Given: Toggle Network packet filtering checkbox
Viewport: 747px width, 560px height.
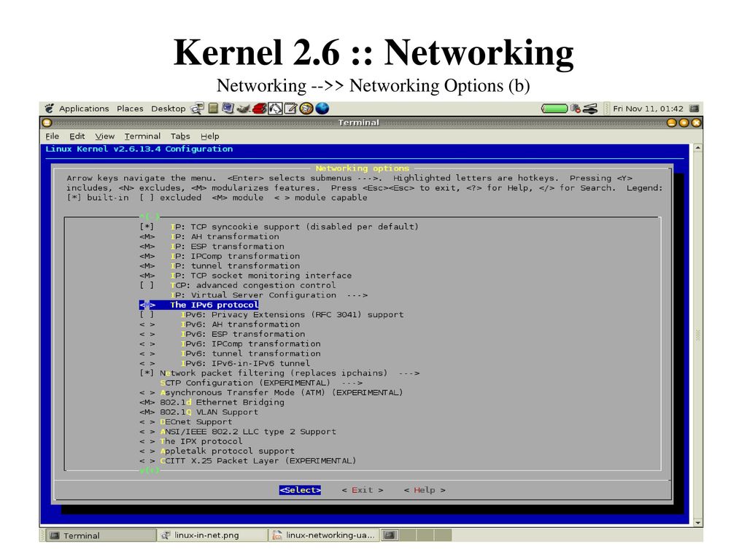Looking at the screenshot, I should (147, 373).
